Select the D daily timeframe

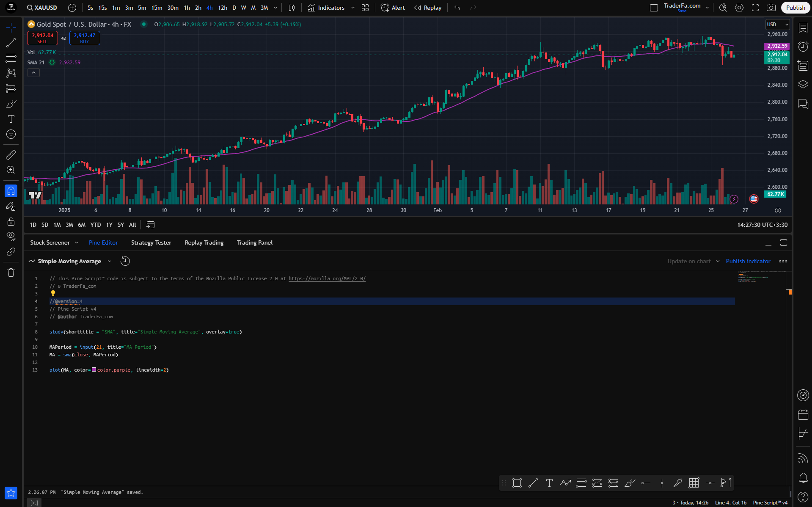[234, 8]
